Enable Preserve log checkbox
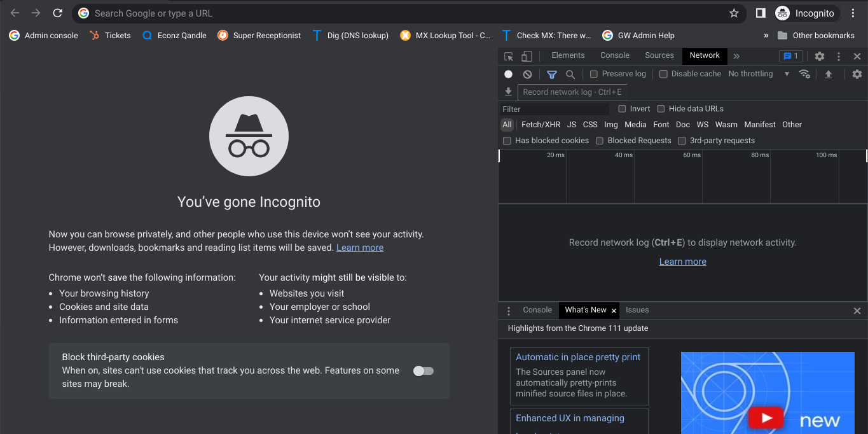This screenshot has width=868, height=434. coord(594,74)
